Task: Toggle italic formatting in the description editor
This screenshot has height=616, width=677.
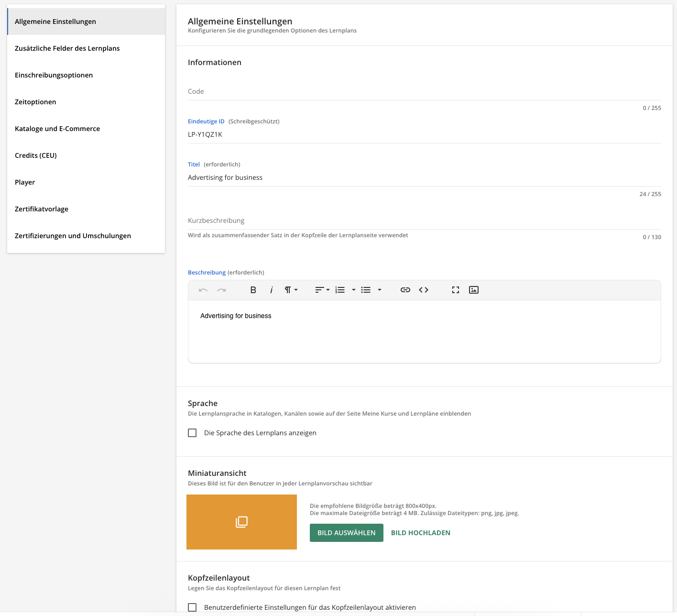Action: pos(271,290)
